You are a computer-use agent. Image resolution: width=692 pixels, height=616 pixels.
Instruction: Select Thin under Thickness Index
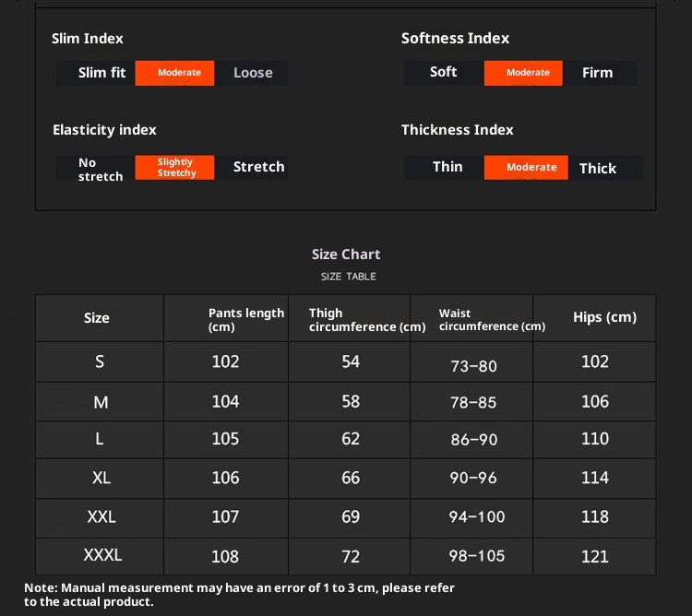coord(447,167)
